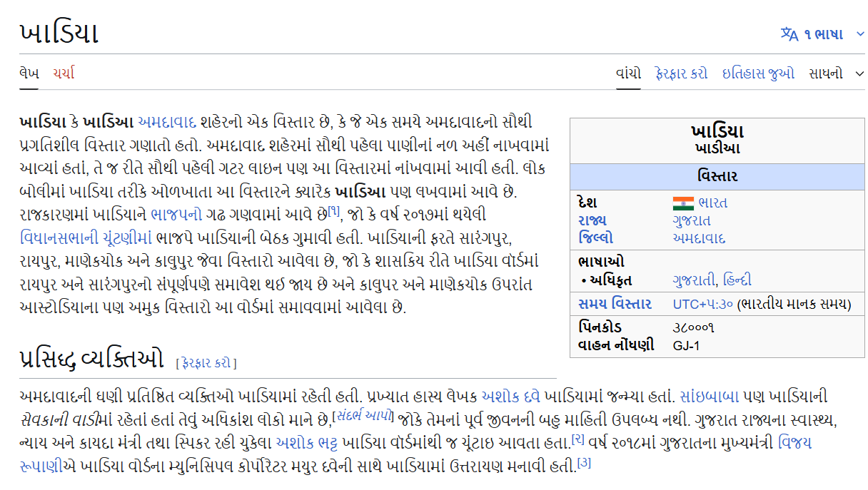
Task: Open the અશોક ભટ્ટ link
Action: click(x=307, y=443)
